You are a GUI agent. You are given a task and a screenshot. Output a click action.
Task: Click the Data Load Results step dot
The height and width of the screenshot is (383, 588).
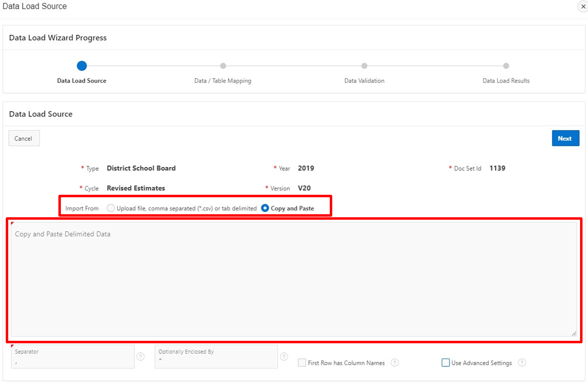pyautogui.click(x=506, y=66)
